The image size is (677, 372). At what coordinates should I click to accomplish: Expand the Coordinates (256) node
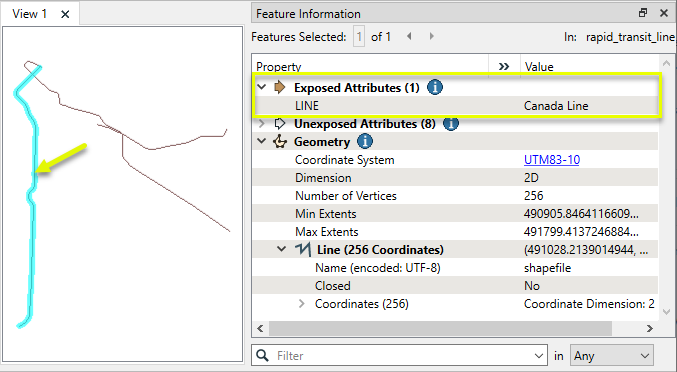pyautogui.click(x=301, y=304)
